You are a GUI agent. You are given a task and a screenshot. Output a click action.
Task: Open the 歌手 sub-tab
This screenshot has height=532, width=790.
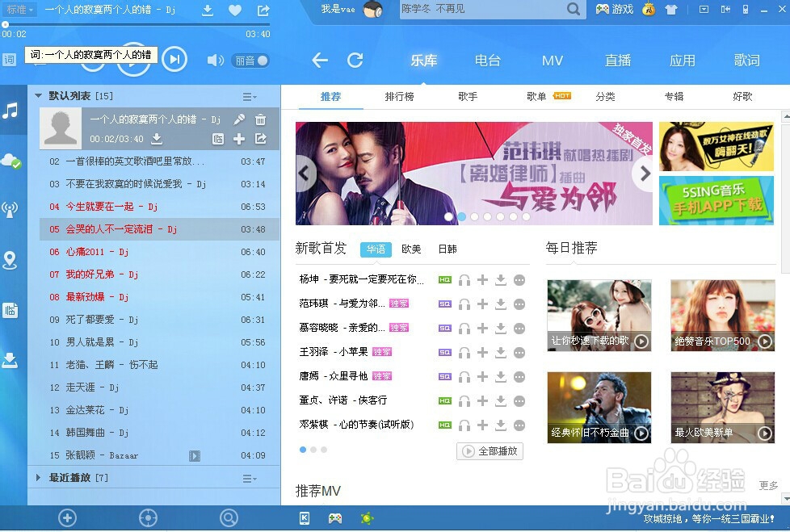click(x=468, y=97)
